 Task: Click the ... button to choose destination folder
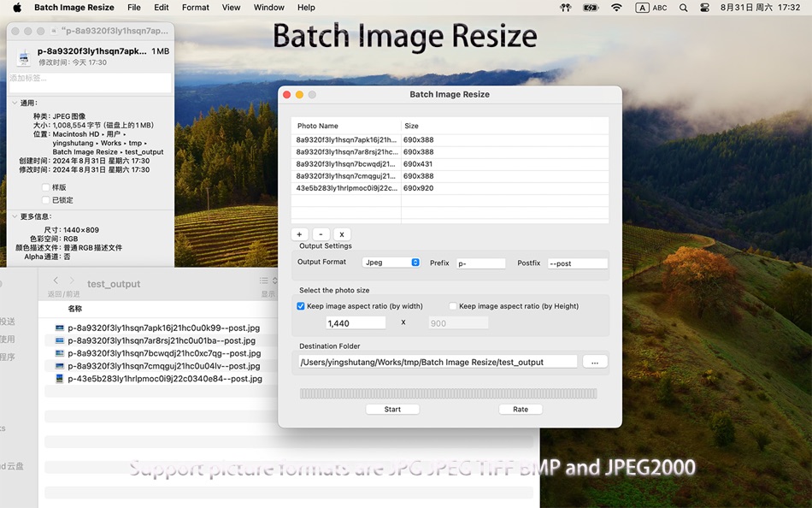point(595,361)
